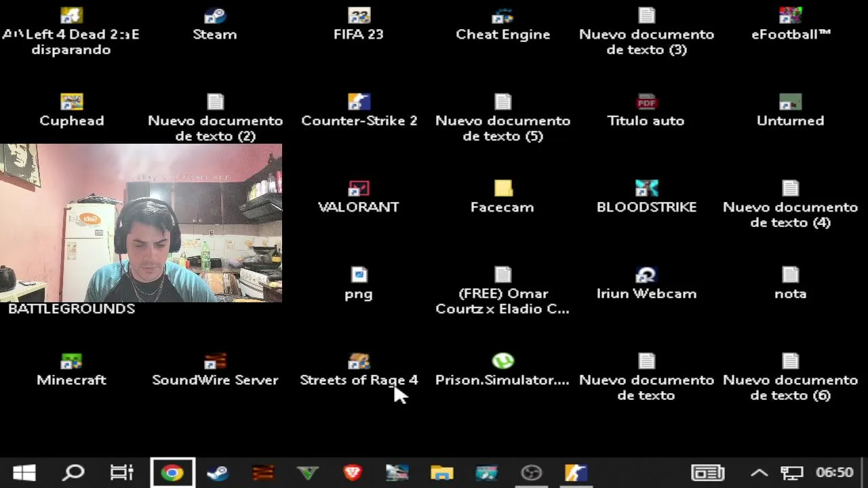Open the Steam desktop shortcut
Image resolution: width=868 pixels, height=488 pixels.
click(215, 24)
